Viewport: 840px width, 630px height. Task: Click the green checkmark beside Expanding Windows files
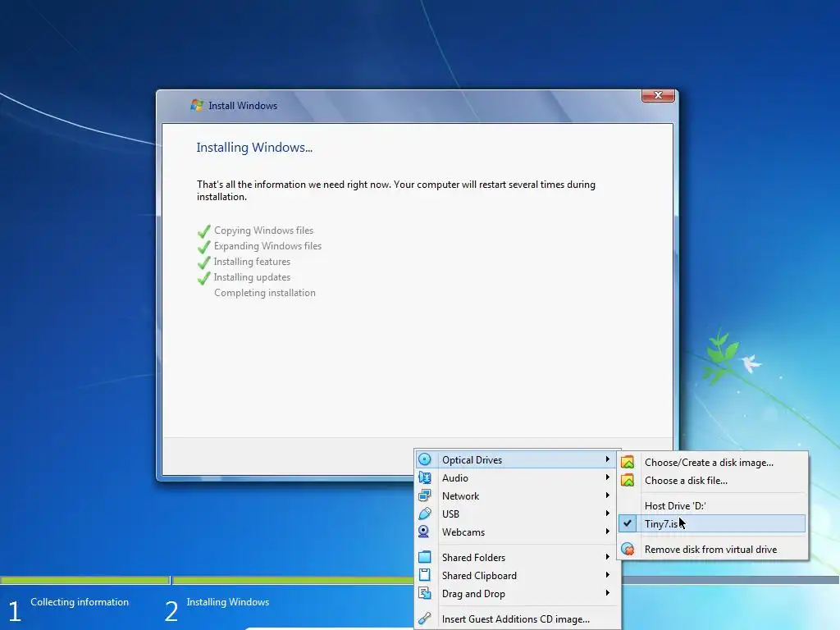tap(203, 247)
